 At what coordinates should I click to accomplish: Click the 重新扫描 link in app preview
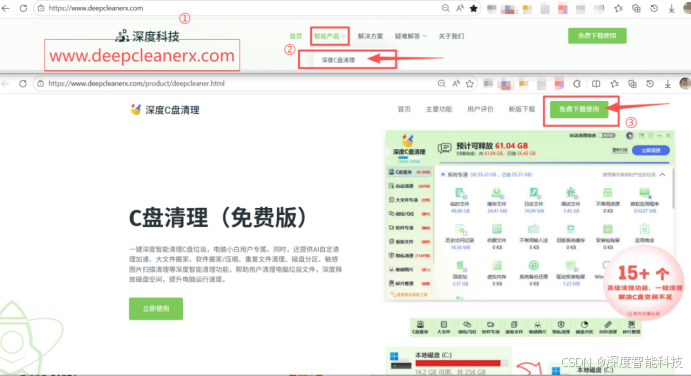pyautogui.click(x=620, y=150)
